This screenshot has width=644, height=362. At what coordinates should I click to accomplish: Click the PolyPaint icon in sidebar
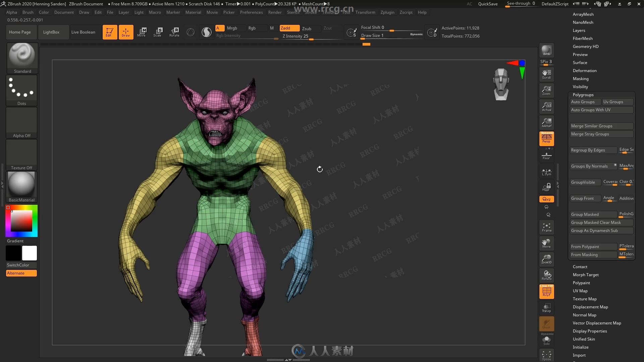coord(581,283)
